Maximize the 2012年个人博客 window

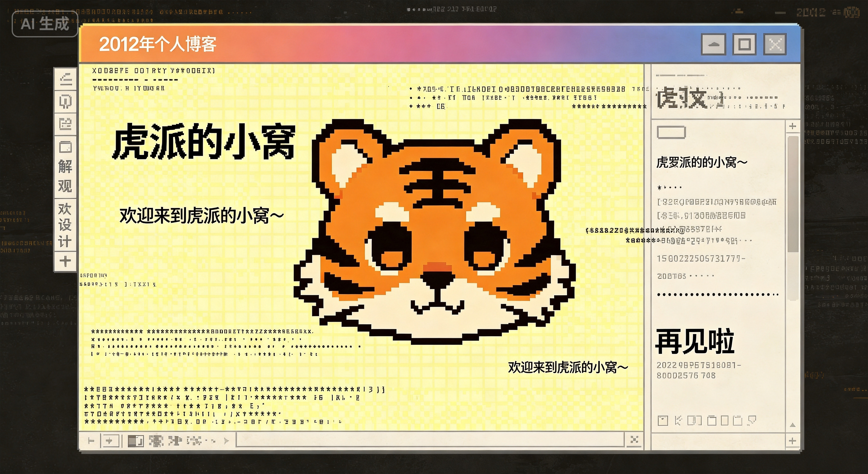click(x=744, y=44)
